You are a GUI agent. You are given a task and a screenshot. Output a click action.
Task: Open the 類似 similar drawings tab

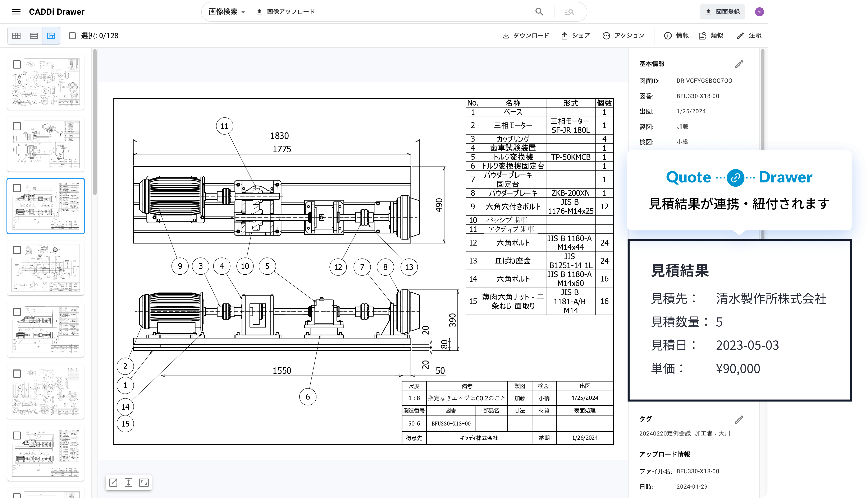(711, 36)
